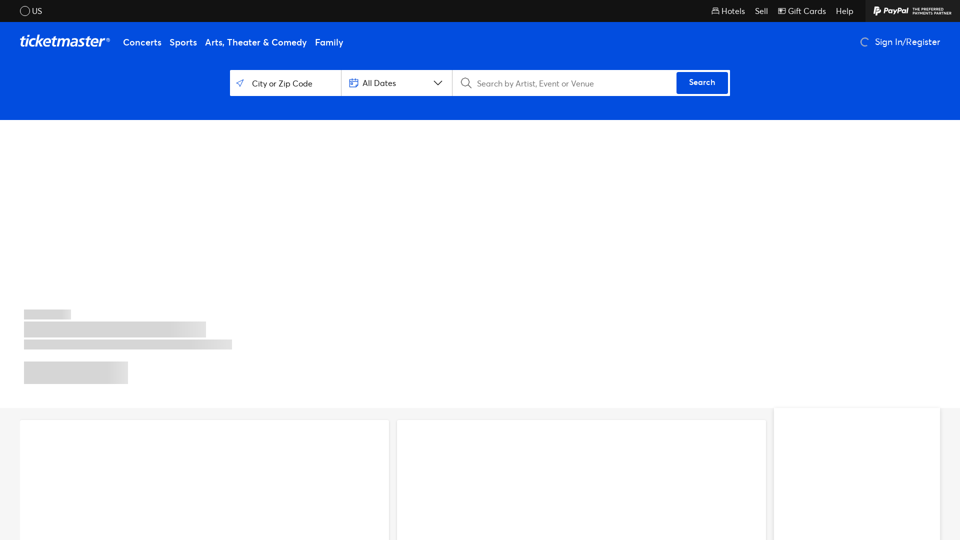The image size is (960, 540).
Task: Click the Hotels bed icon
Action: click(715, 11)
